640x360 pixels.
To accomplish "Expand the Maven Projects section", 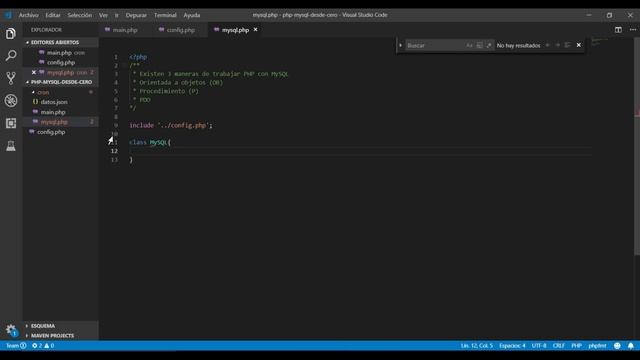I will click(60, 336).
